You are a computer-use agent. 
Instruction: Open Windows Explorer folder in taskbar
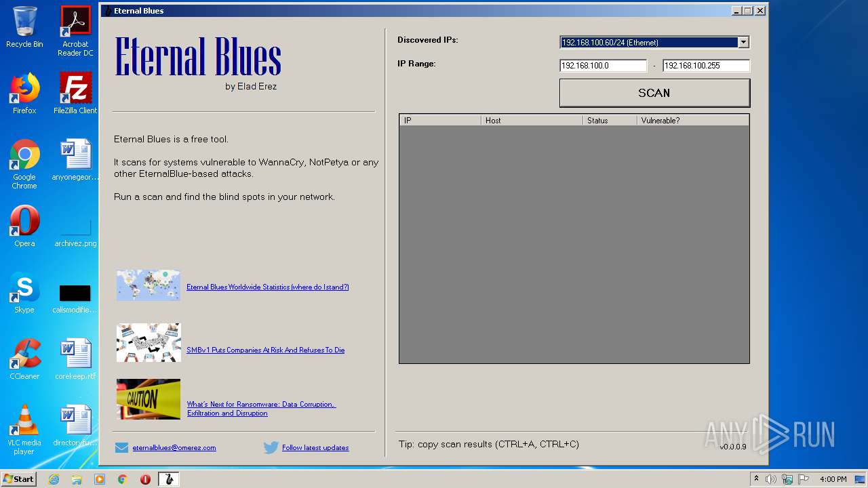point(77,479)
